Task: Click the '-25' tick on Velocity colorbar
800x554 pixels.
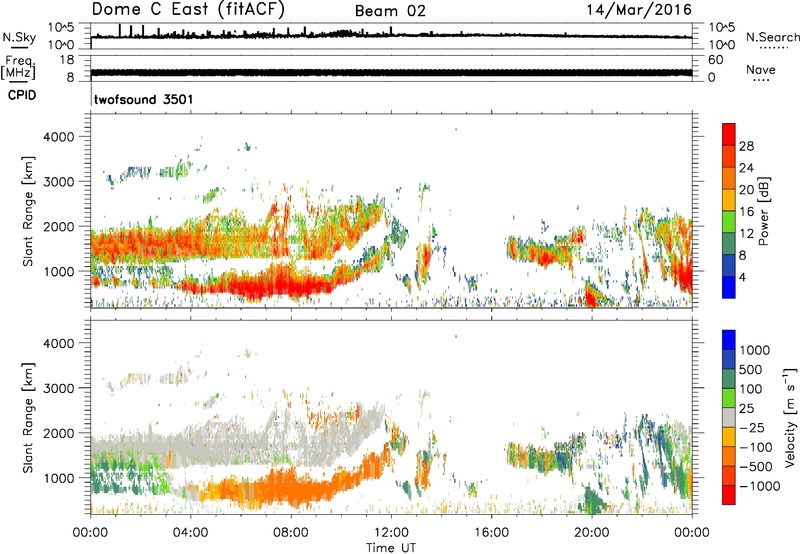Action: click(x=753, y=427)
